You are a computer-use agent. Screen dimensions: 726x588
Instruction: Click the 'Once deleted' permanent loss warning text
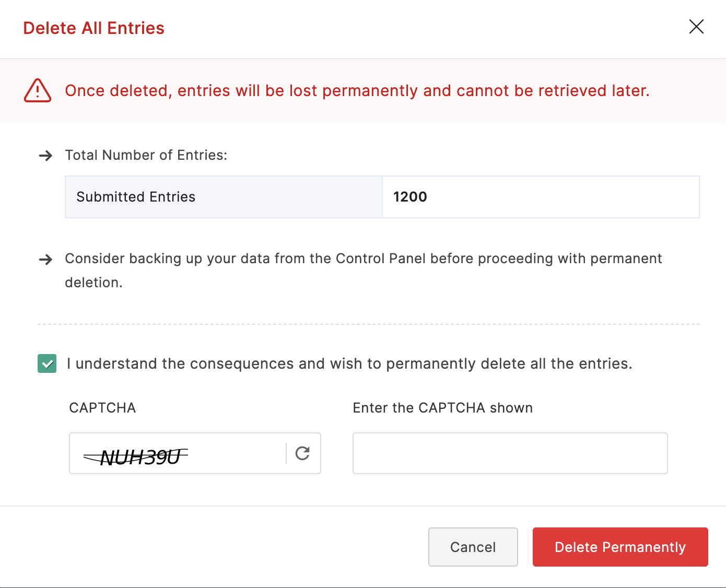coord(357,91)
